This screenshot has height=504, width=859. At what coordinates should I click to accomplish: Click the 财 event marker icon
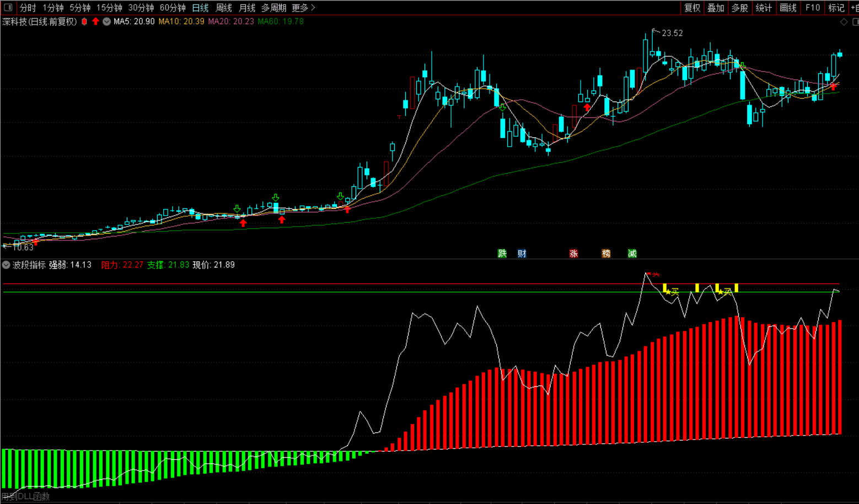coord(522,254)
